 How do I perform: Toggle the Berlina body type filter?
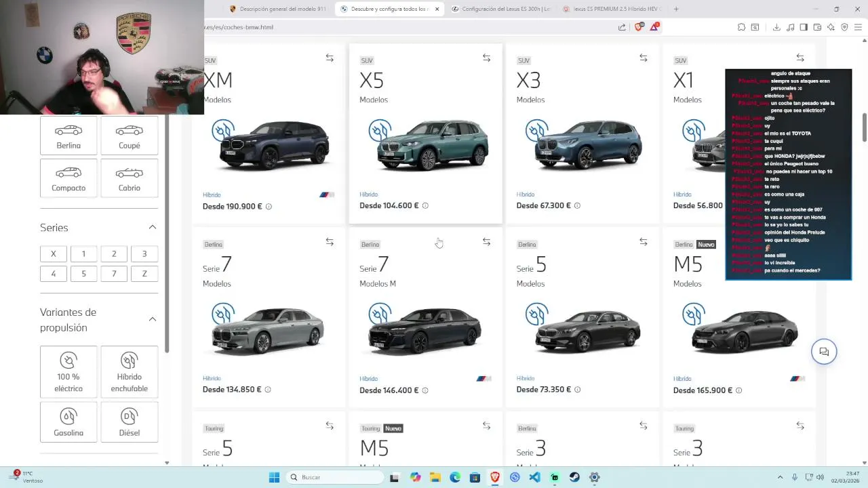(68, 136)
